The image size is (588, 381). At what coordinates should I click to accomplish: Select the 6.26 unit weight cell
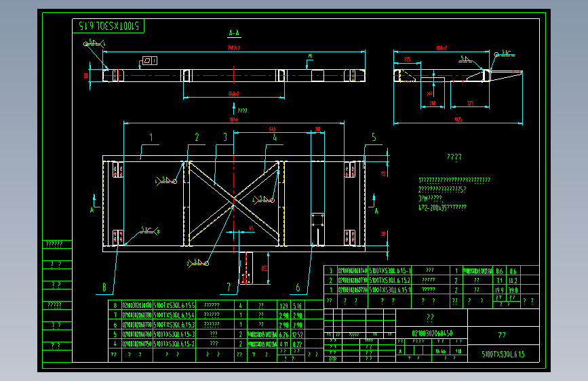pyautogui.click(x=284, y=334)
